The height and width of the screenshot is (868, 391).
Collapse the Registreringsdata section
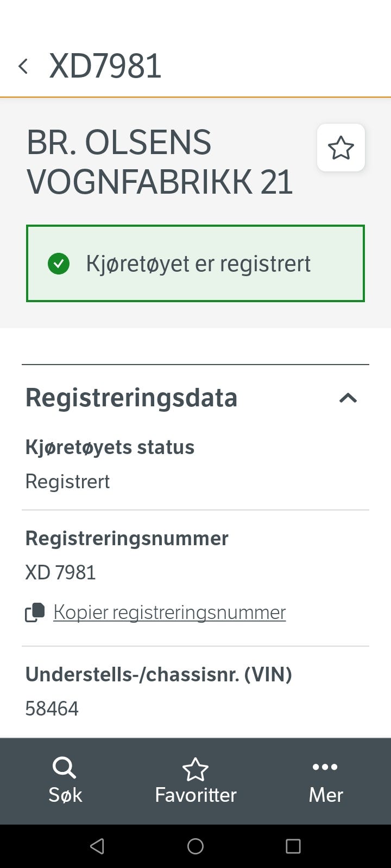tap(348, 398)
